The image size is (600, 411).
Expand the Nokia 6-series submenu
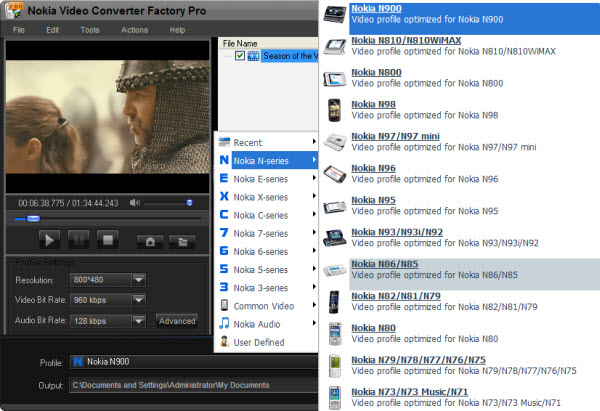pyautogui.click(x=314, y=250)
